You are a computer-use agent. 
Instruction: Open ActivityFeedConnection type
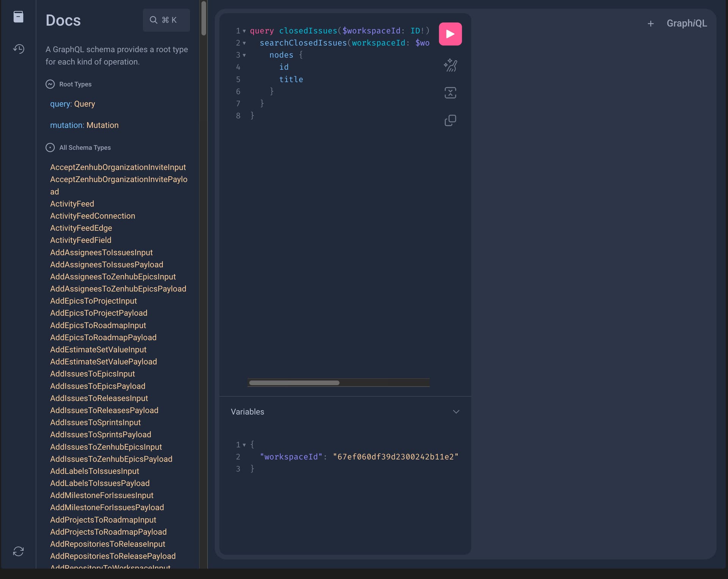[93, 216]
